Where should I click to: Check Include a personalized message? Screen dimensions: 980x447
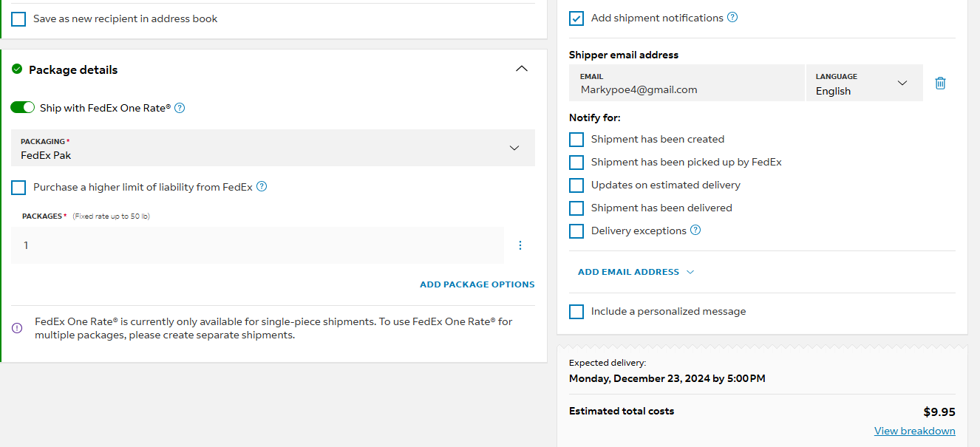click(576, 312)
